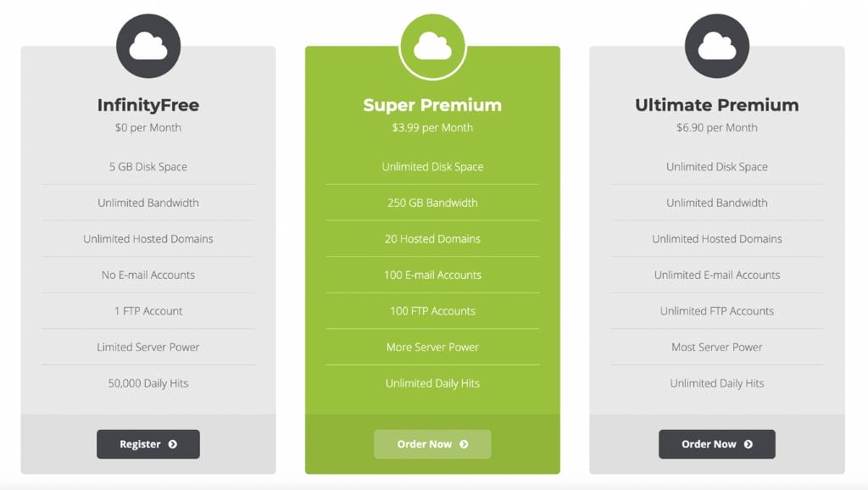This screenshot has width=868, height=490.
Task: Click the $0 per Month price under InfinityFree
Action: pyautogui.click(x=148, y=127)
